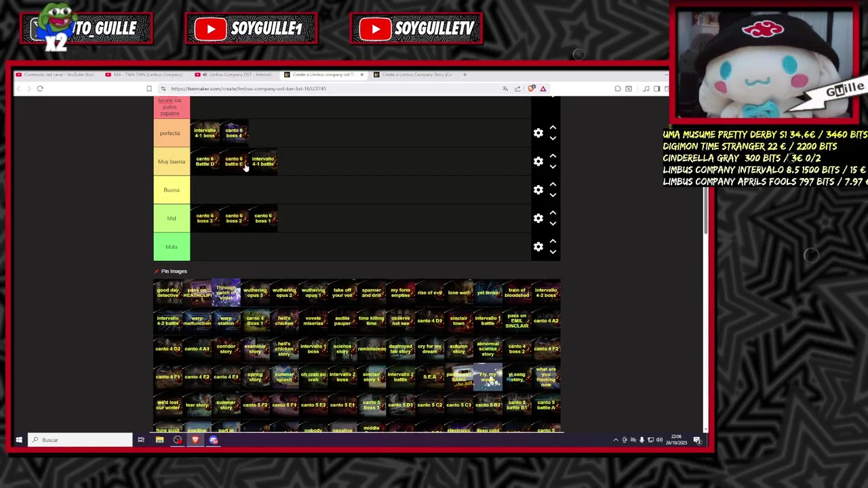Move the Muy buena tier row up

point(553,156)
